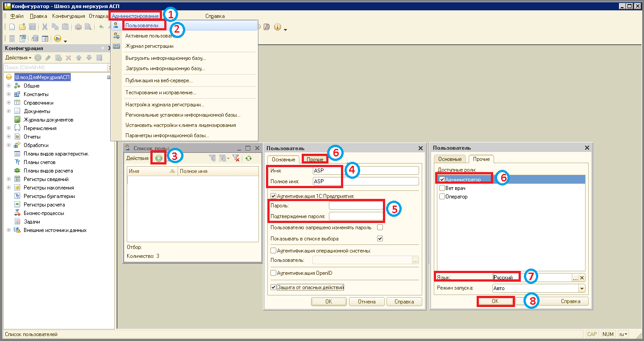
Task: Select Журнал регистрации menu entry
Action: click(149, 46)
